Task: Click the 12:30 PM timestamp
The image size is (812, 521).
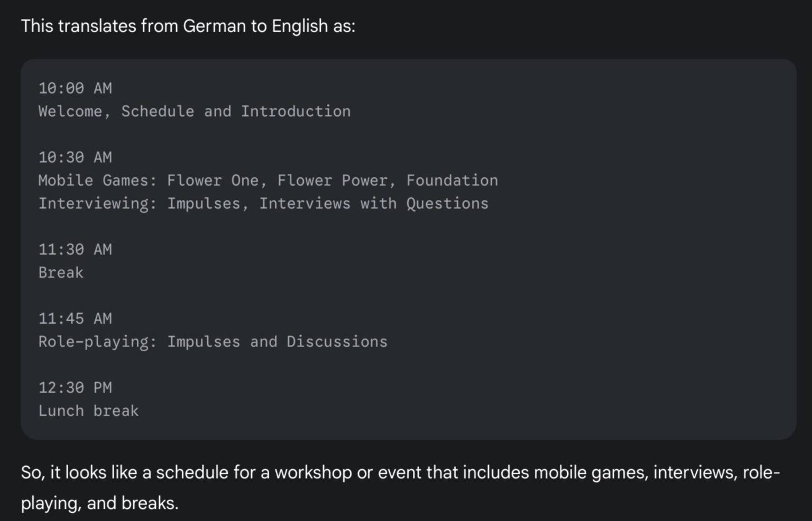Action: 75,388
